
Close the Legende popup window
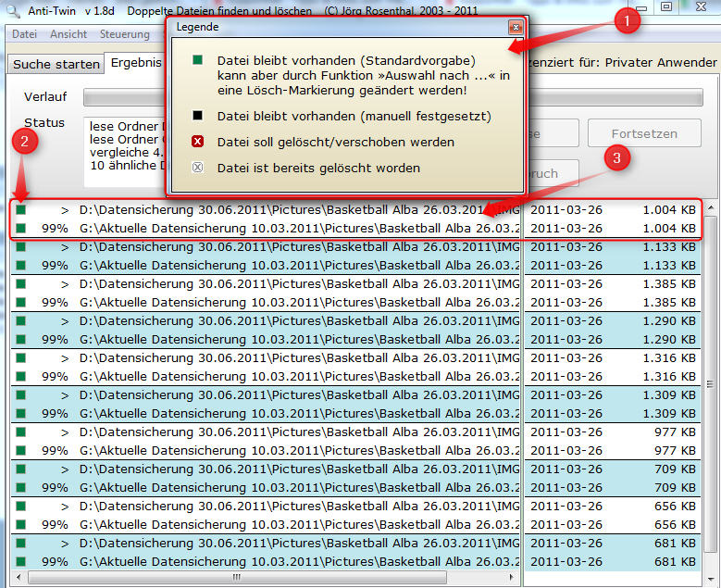point(515,28)
